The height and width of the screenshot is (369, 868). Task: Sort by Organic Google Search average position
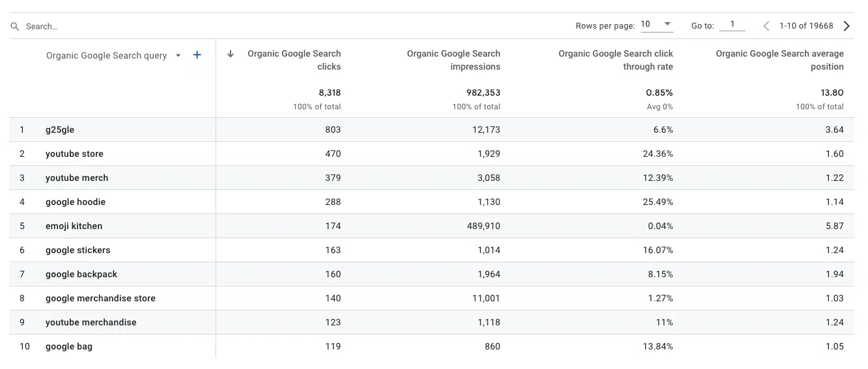click(779, 60)
